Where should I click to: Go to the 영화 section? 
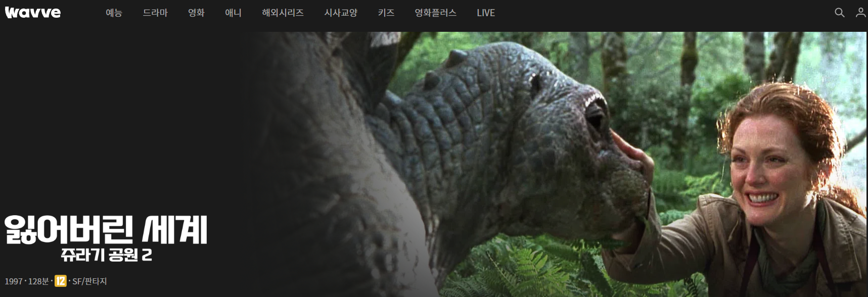[196, 13]
